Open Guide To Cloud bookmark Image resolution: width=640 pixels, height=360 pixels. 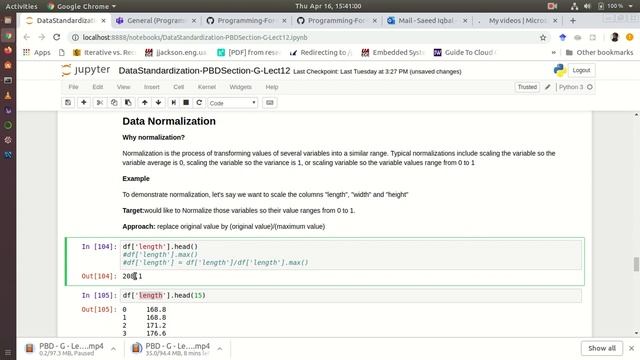click(x=465, y=52)
